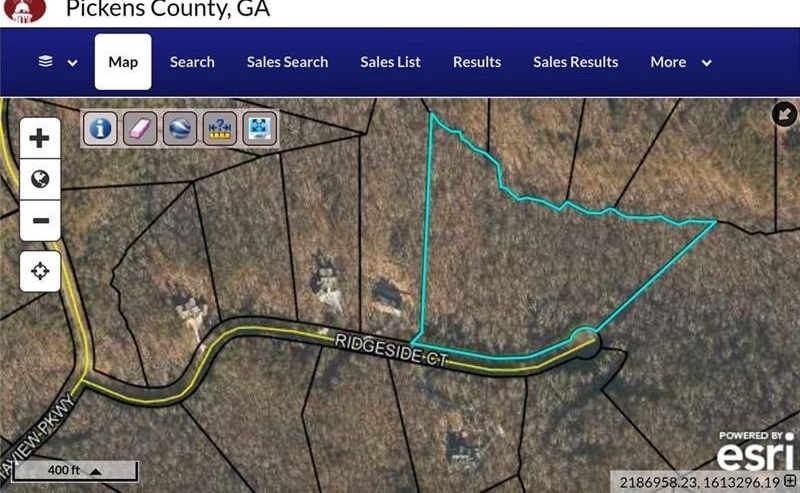Click the globe full extent button
Viewport: 800px width, 493px height.
(40, 179)
